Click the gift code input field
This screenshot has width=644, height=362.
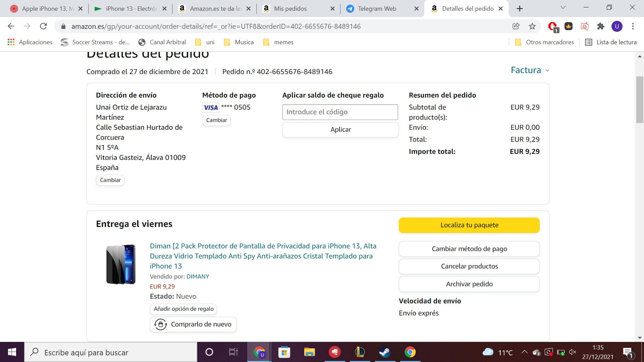click(340, 112)
